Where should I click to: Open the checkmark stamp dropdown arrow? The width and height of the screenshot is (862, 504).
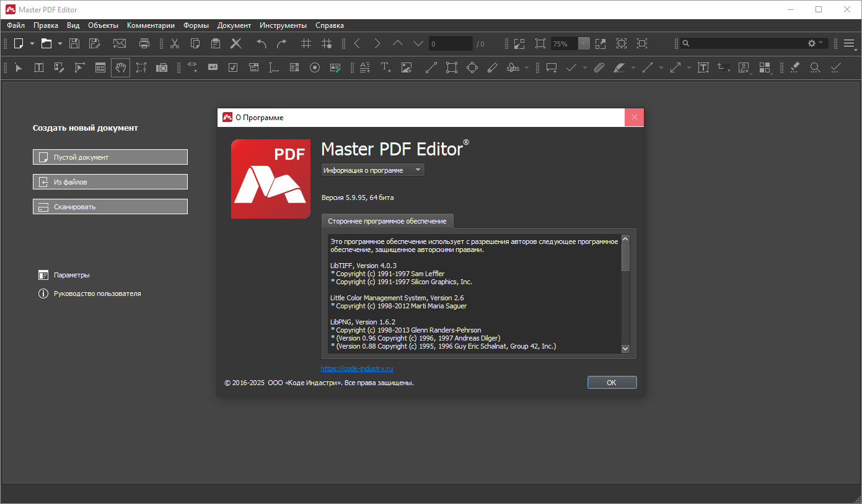585,67
